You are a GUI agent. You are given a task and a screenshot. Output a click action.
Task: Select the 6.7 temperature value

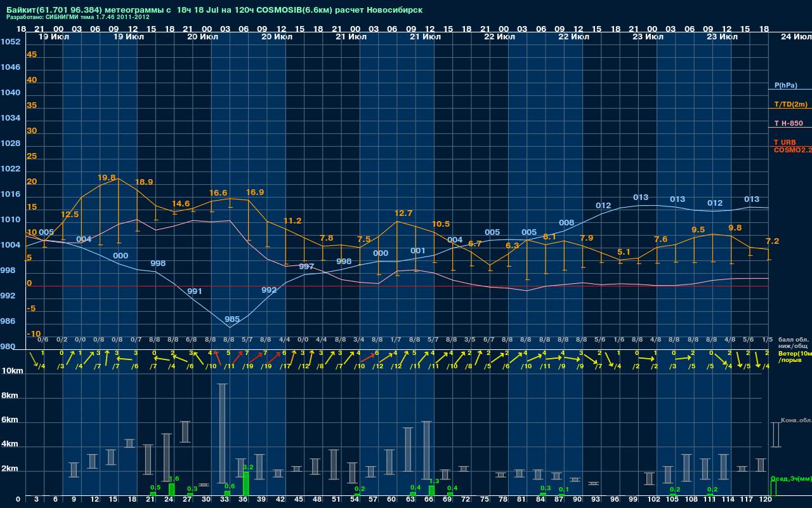pyautogui.click(x=475, y=243)
